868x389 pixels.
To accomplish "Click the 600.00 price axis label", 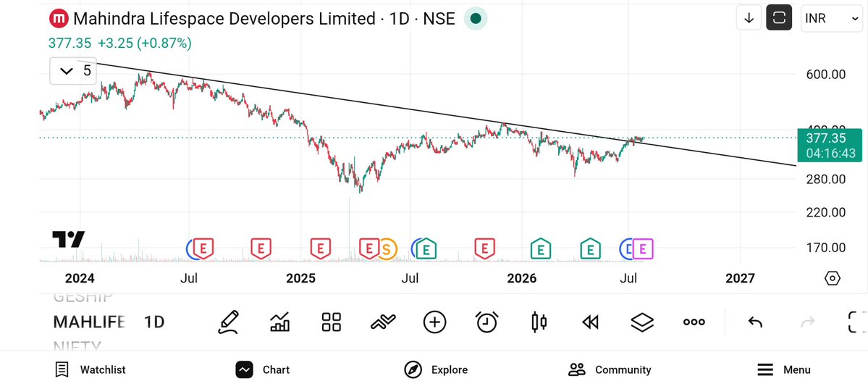I will 825,75.
